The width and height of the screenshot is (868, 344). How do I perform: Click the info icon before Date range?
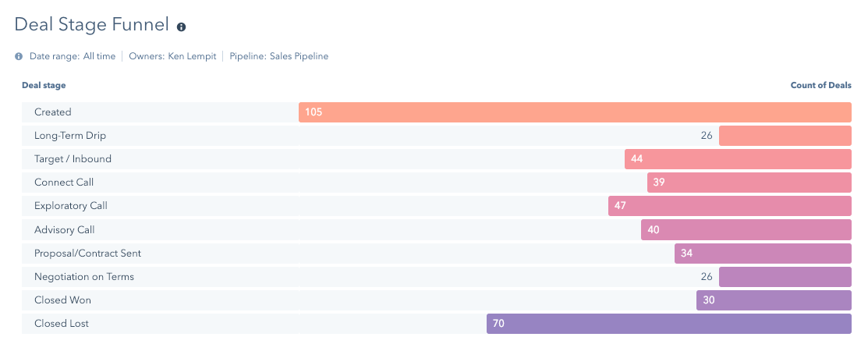(19, 56)
